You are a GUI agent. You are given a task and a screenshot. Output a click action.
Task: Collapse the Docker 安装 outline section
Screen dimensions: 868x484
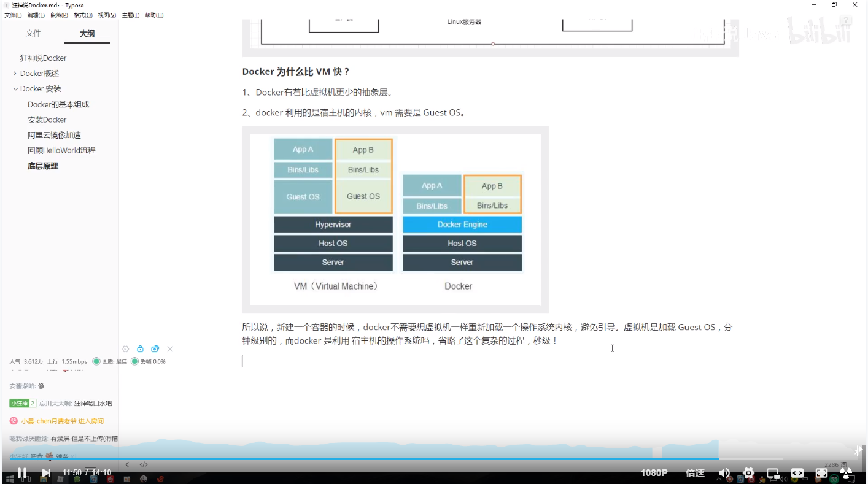pyautogui.click(x=15, y=89)
